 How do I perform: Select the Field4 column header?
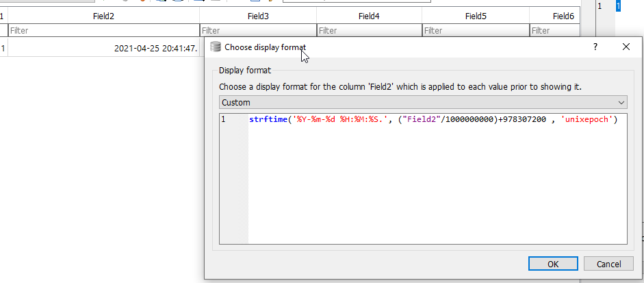[370, 16]
